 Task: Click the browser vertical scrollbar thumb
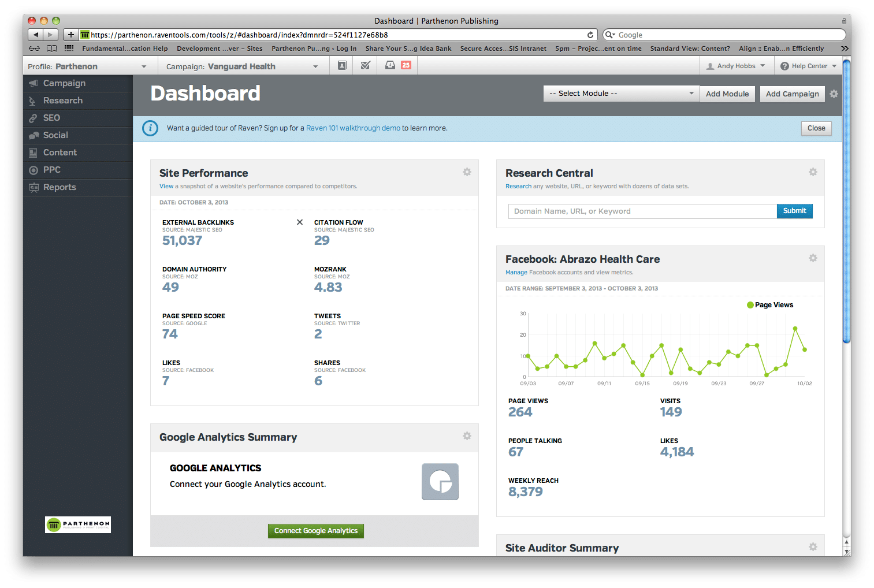coord(846,201)
